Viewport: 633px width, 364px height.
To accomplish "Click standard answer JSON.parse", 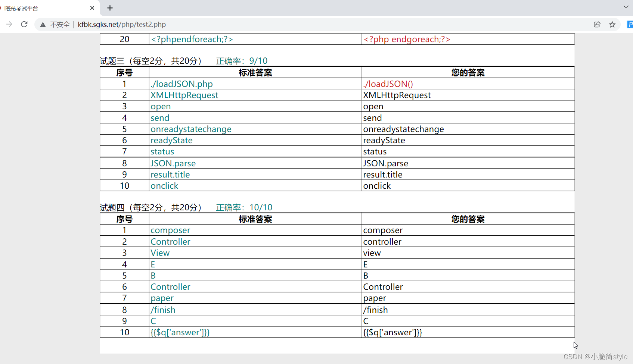I will [173, 163].
